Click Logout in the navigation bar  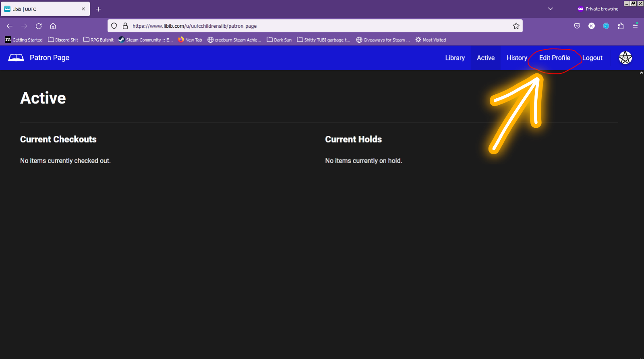point(592,58)
